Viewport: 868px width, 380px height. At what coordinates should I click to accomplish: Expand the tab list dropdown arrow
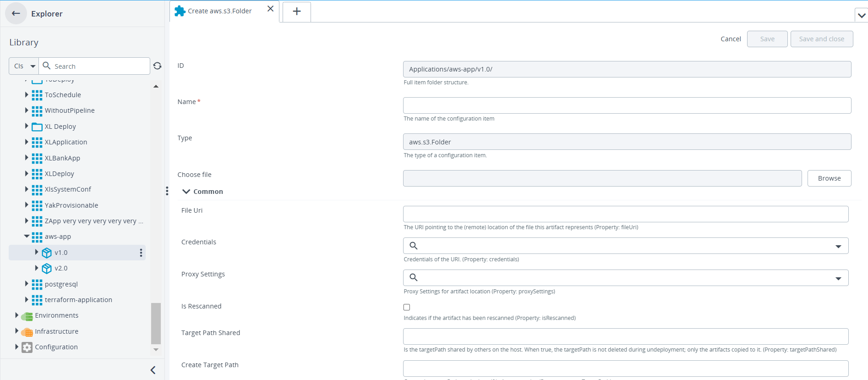coord(862,15)
